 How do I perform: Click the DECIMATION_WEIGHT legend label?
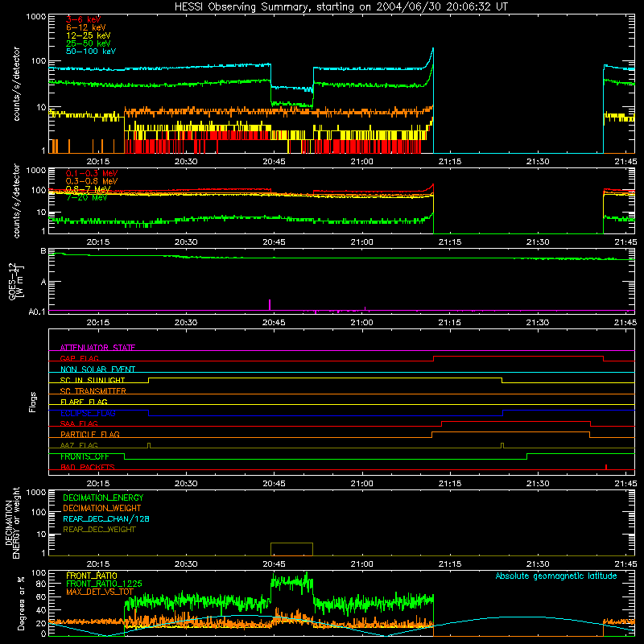tap(102, 508)
